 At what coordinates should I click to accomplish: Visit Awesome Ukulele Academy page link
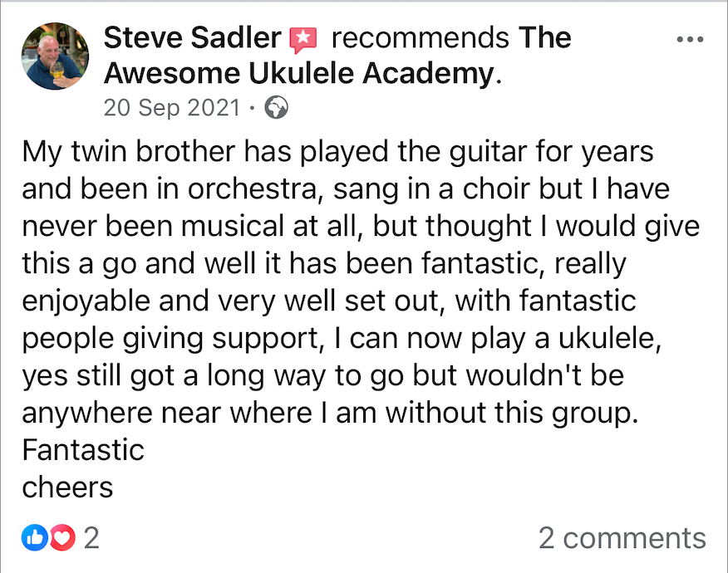[300, 74]
